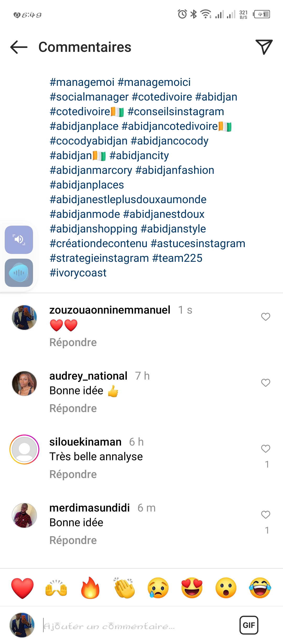Focus the add comment text field
The width and height of the screenshot is (283, 644).
pyautogui.click(x=131, y=626)
